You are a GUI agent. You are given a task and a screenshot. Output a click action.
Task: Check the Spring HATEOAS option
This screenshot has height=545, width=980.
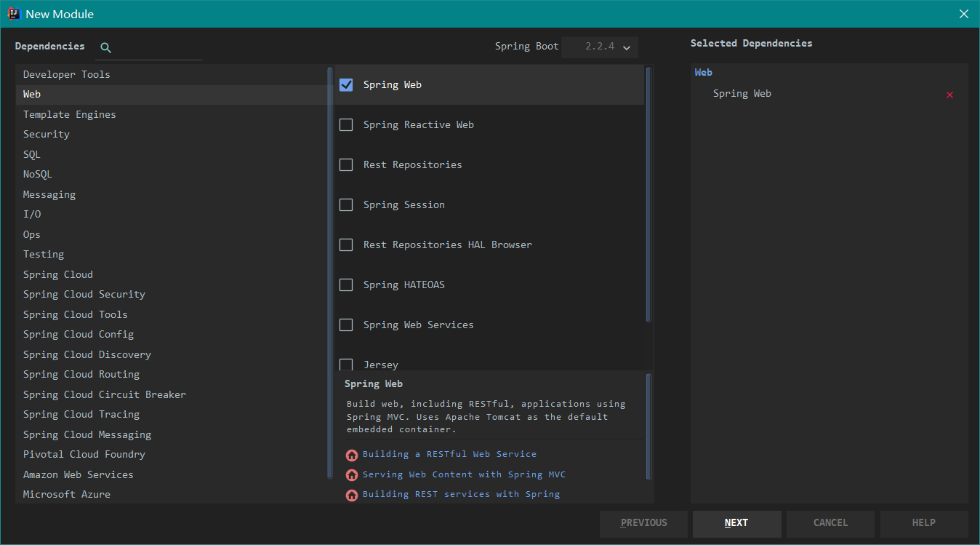point(346,285)
